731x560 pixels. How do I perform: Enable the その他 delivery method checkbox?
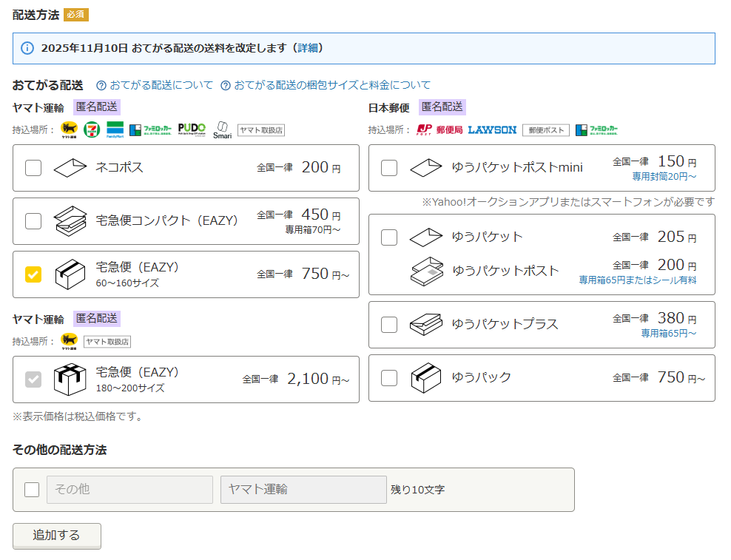pos(32,490)
